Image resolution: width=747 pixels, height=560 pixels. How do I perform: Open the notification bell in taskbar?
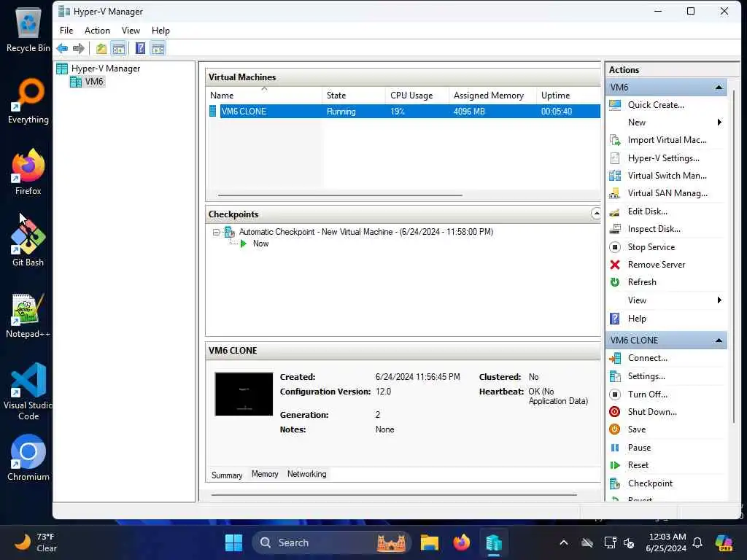tap(697, 542)
